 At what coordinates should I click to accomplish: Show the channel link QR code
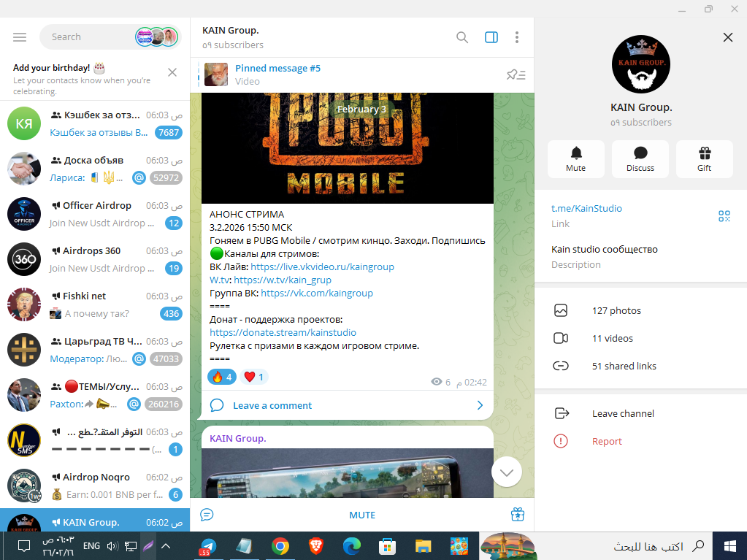(724, 216)
